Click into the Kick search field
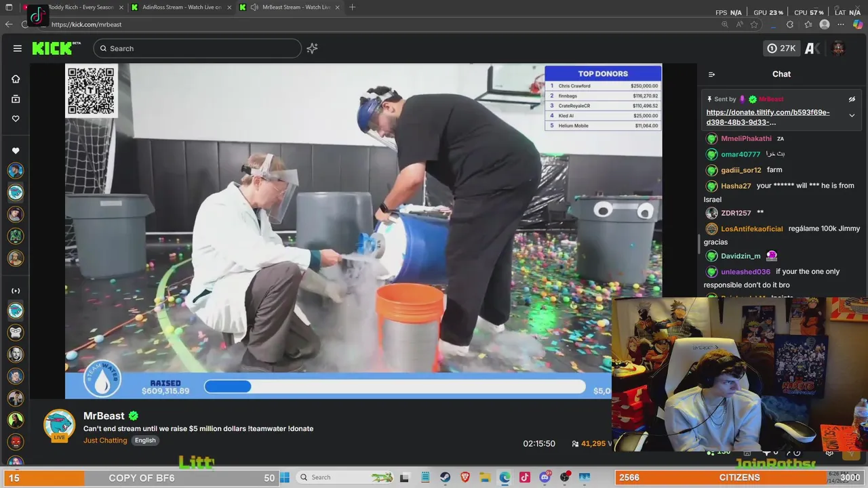The width and height of the screenshot is (868, 488). (x=197, y=48)
